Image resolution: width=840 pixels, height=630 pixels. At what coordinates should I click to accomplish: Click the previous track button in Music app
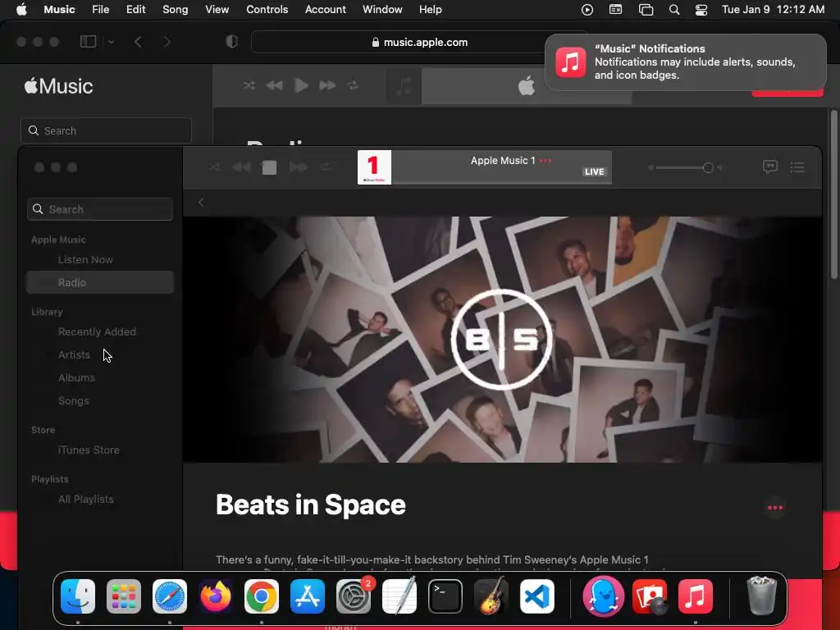pyautogui.click(x=242, y=167)
